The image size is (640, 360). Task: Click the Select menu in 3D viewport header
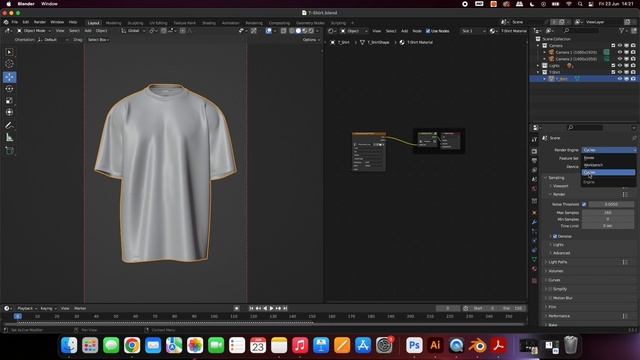(74, 31)
